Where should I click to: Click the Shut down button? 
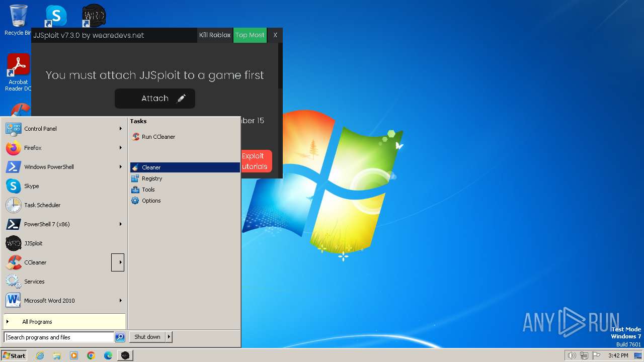click(x=147, y=337)
